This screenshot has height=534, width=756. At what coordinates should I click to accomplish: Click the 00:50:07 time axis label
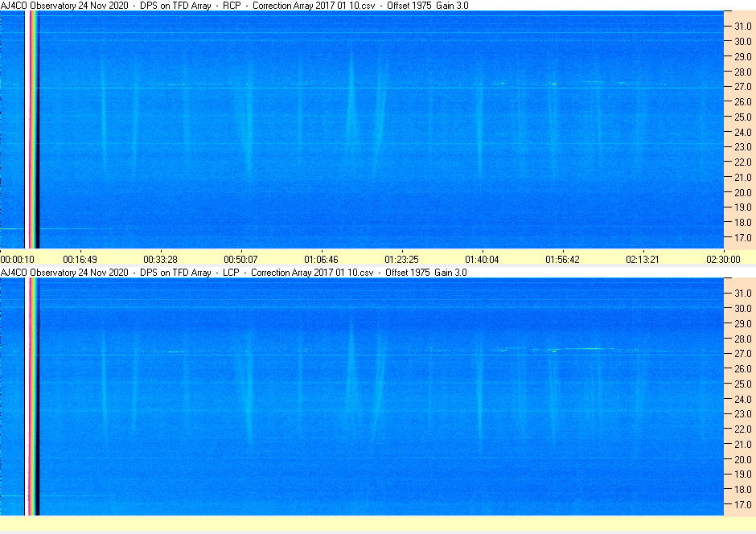tap(240, 259)
